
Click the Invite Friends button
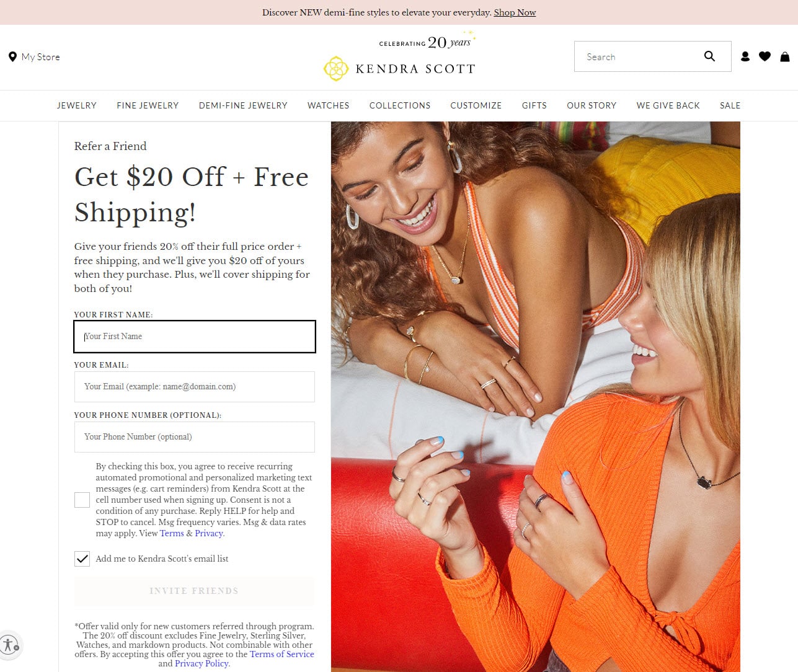point(194,591)
